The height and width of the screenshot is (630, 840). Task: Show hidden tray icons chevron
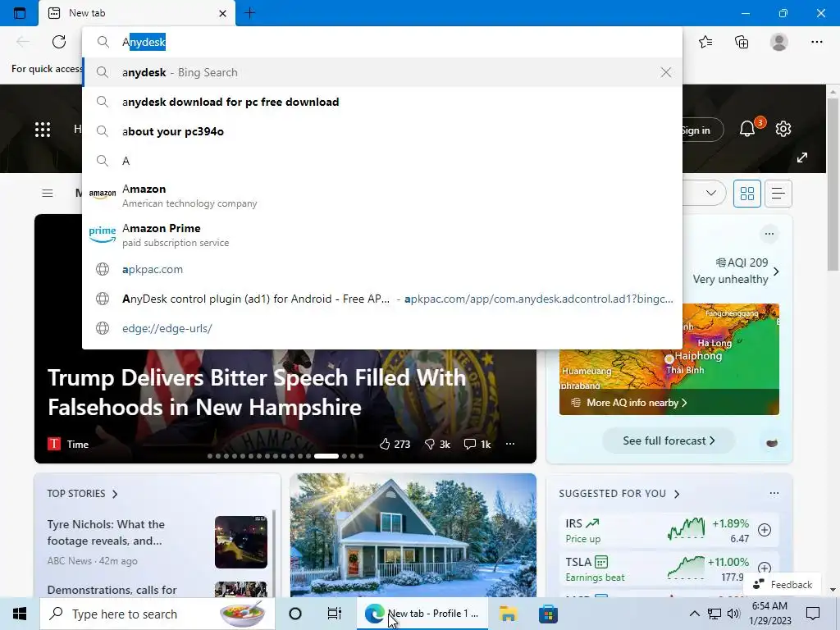click(x=694, y=614)
